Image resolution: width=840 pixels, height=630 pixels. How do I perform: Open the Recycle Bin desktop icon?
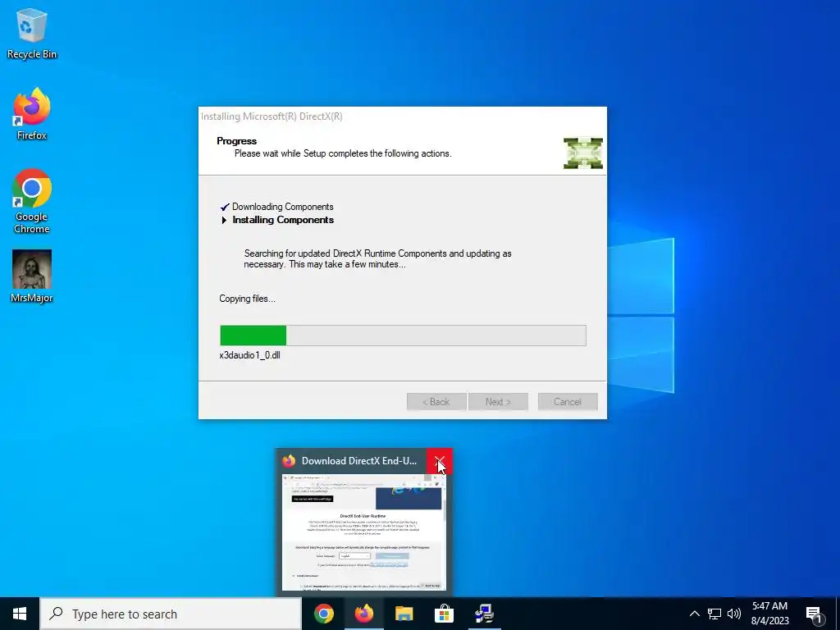point(32,33)
